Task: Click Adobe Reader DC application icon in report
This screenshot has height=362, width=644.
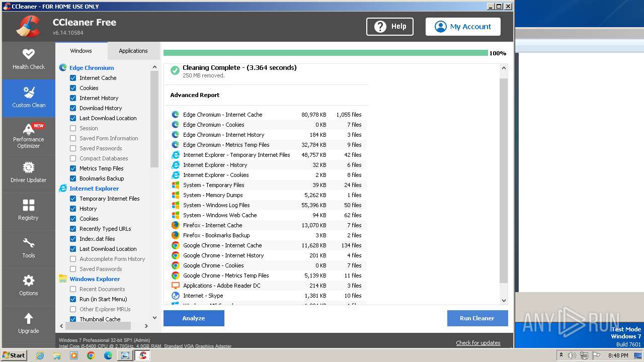Action: pyautogui.click(x=175, y=286)
